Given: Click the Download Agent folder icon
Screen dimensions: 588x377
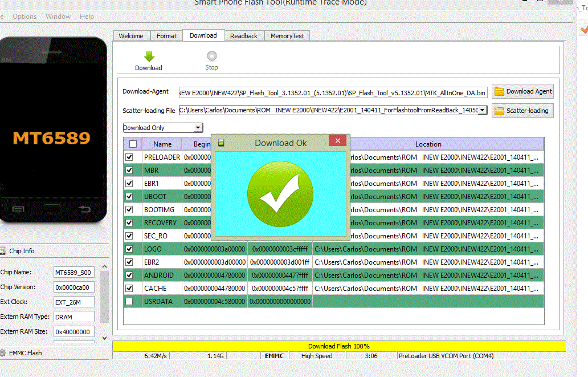Looking at the screenshot, I should click(500, 91).
